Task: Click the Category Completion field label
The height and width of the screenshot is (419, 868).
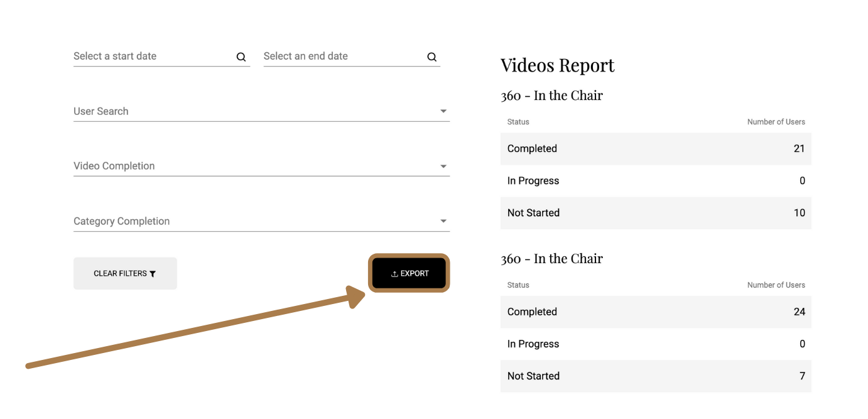Action: (122, 221)
